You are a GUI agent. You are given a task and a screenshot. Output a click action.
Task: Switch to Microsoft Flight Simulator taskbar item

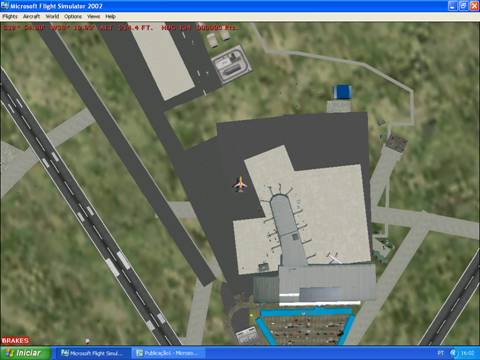(x=92, y=353)
